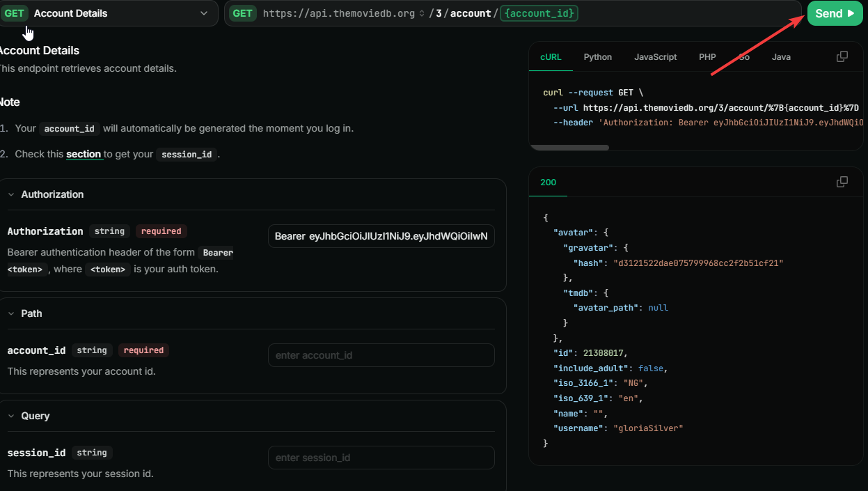
Task: Show the cURL code tab
Action: pos(551,57)
